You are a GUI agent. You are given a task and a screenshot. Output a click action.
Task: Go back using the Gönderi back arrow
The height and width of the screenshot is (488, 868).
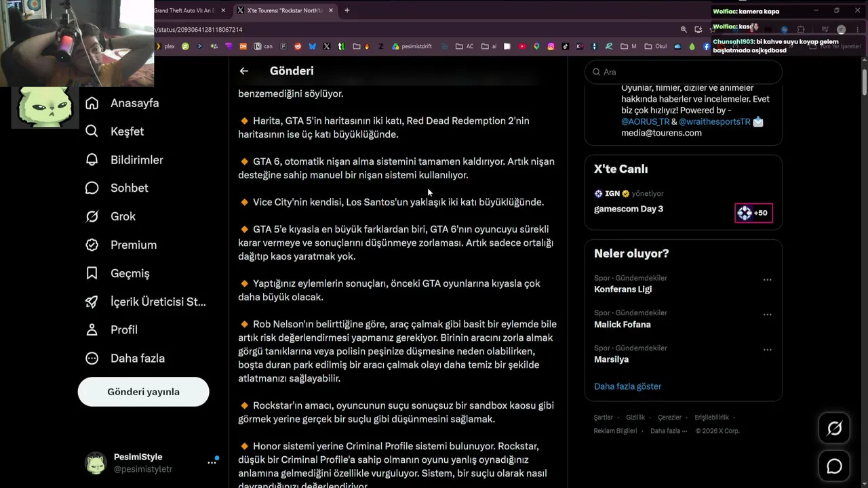(x=244, y=70)
